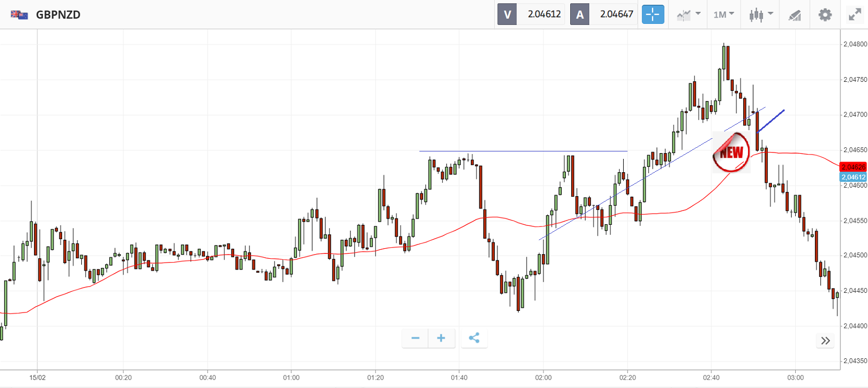Toggle the blue crosshair cursor tool
The image size is (868, 388).
click(652, 14)
